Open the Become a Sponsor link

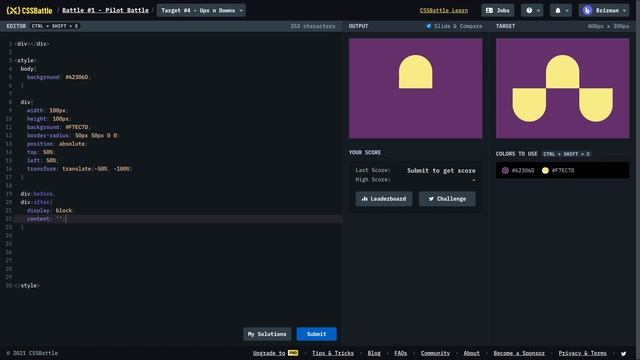coord(519,353)
